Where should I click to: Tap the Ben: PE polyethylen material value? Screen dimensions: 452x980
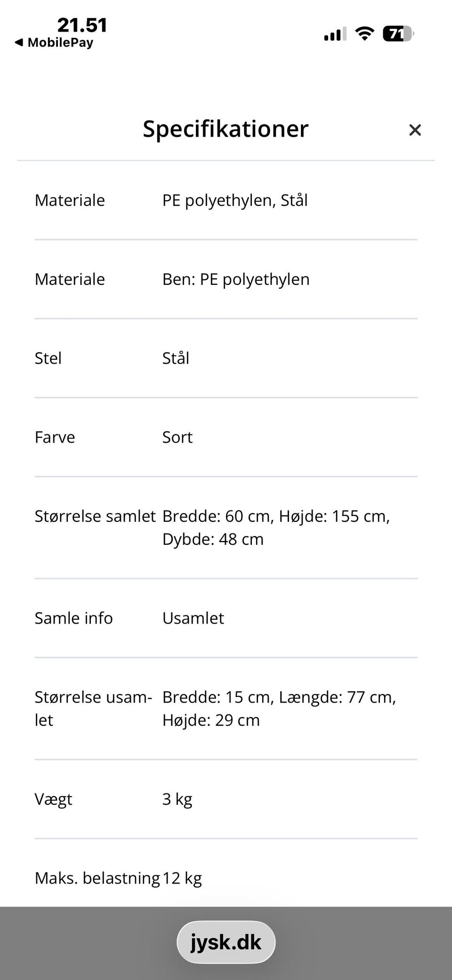click(x=236, y=279)
